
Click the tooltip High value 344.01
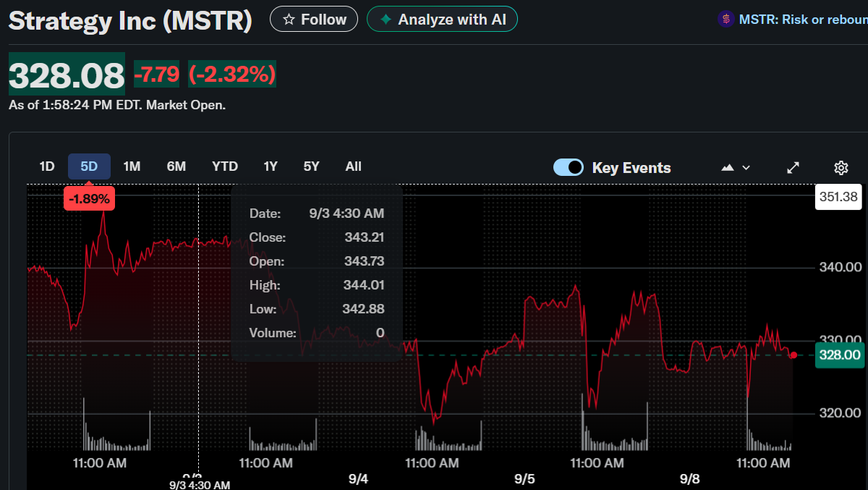click(x=365, y=285)
